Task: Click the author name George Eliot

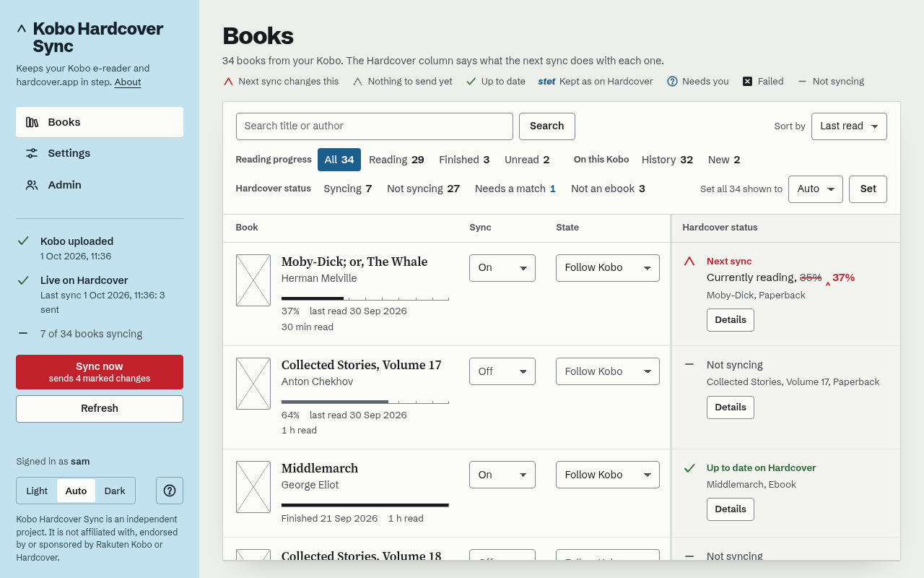Action: (x=310, y=485)
